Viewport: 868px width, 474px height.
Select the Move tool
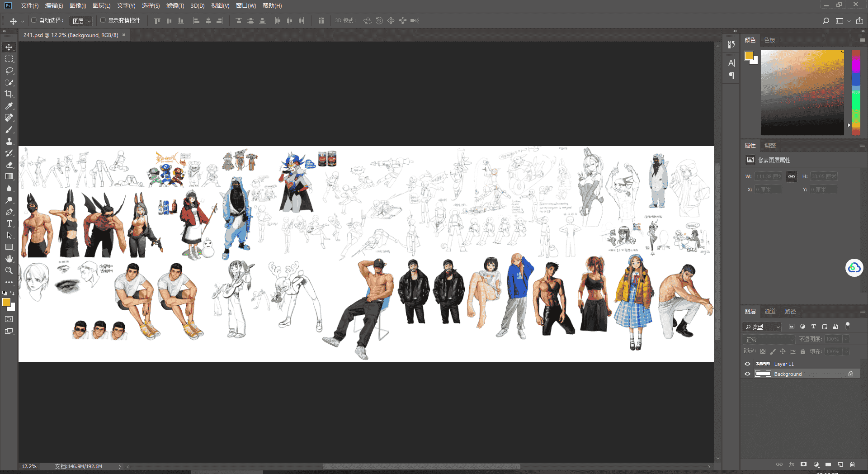pyautogui.click(x=9, y=47)
